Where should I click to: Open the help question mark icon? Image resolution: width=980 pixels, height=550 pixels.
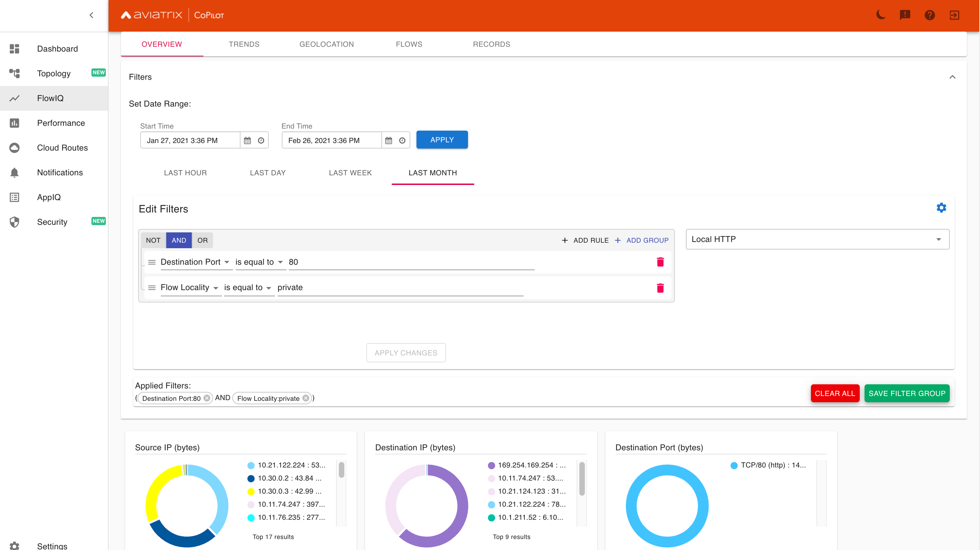pyautogui.click(x=930, y=15)
